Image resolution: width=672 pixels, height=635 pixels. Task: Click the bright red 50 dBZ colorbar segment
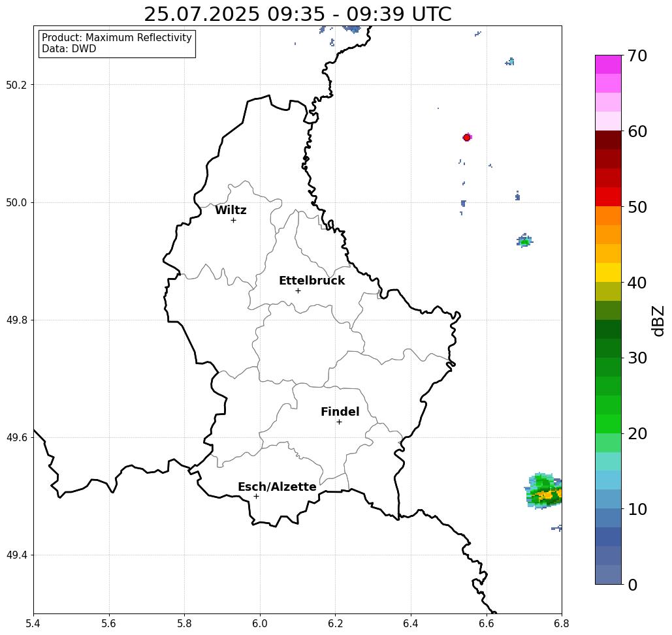click(608, 197)
